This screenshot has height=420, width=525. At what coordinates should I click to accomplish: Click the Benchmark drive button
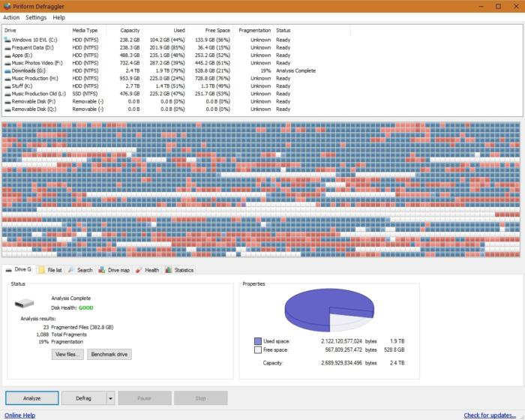[x=109, y=354]
